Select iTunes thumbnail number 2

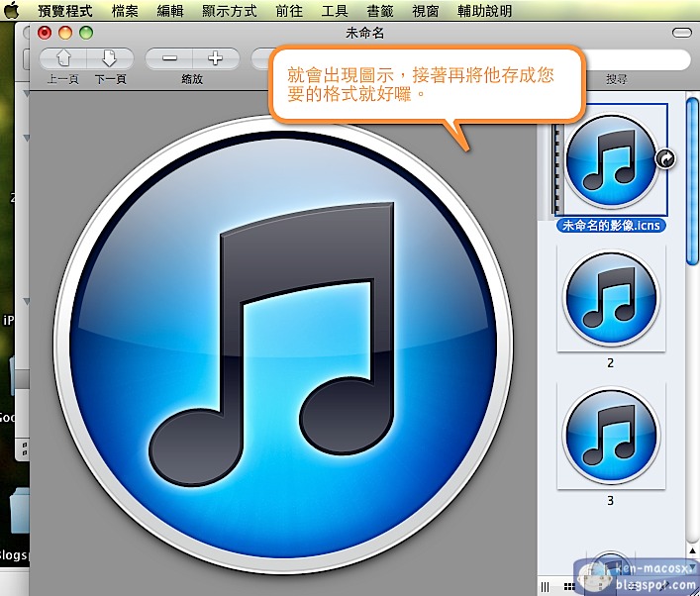click(x=611, y=298)
